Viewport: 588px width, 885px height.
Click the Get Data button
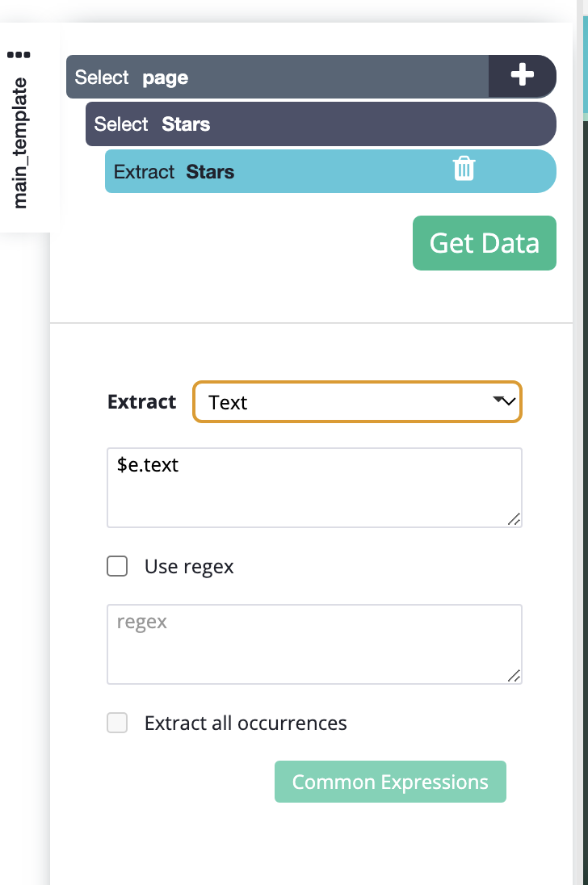pos(484,243)
